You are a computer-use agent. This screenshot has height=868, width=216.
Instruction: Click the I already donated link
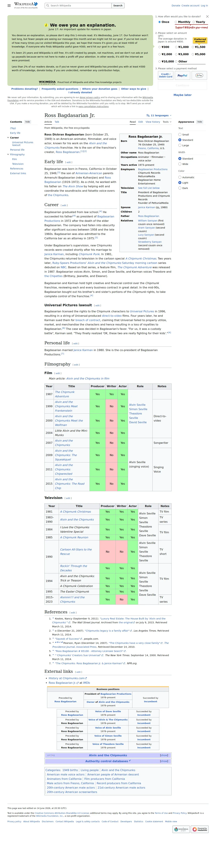(x=80, y=92)
